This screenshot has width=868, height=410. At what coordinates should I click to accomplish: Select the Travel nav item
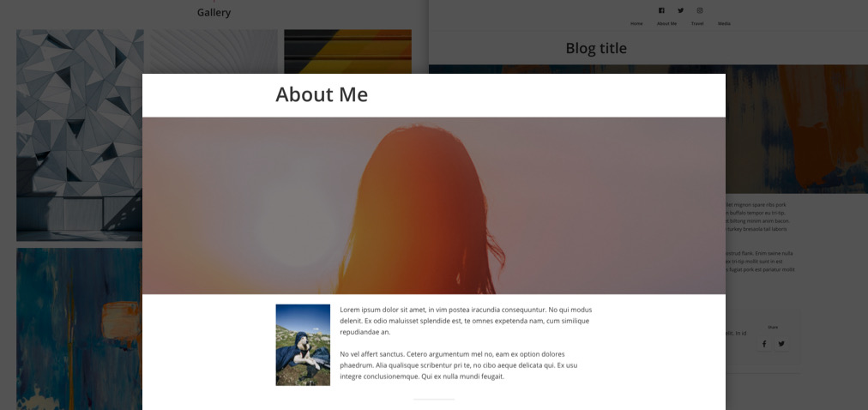pyautogui.click(x=697, y=24)
